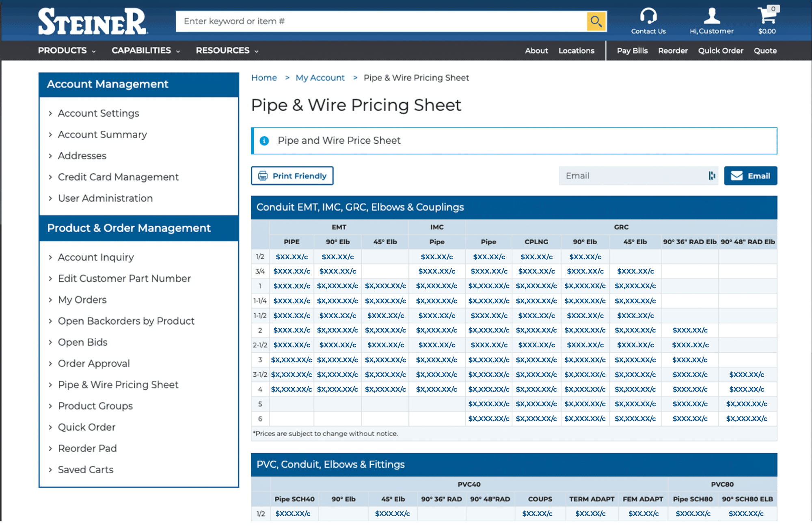Click IMC Pipe price in row 3/4
This screenshot has width=812, height=528.
click(x=437, y=272)
